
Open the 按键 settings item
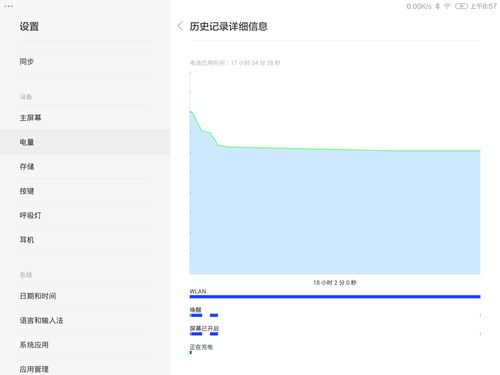point(85,191)
